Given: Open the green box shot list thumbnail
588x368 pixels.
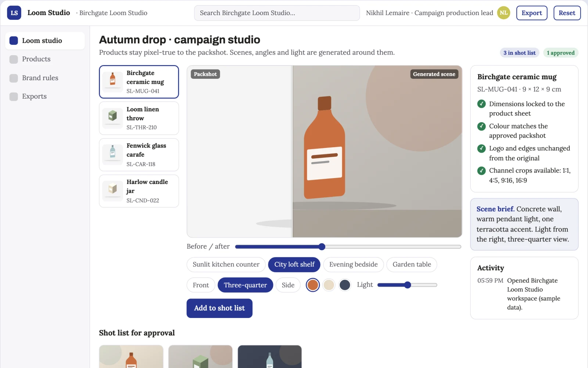Looking at the screenshot, I should 200,357.
